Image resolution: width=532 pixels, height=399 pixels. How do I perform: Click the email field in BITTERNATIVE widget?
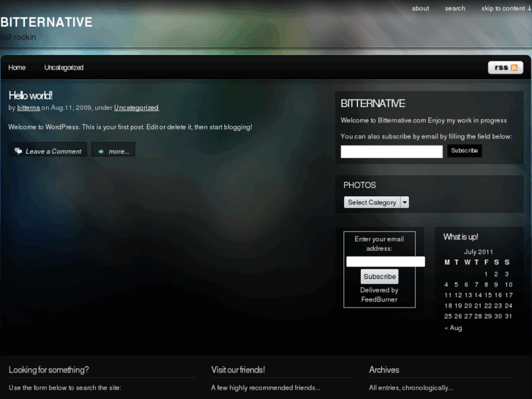point(391,152)
